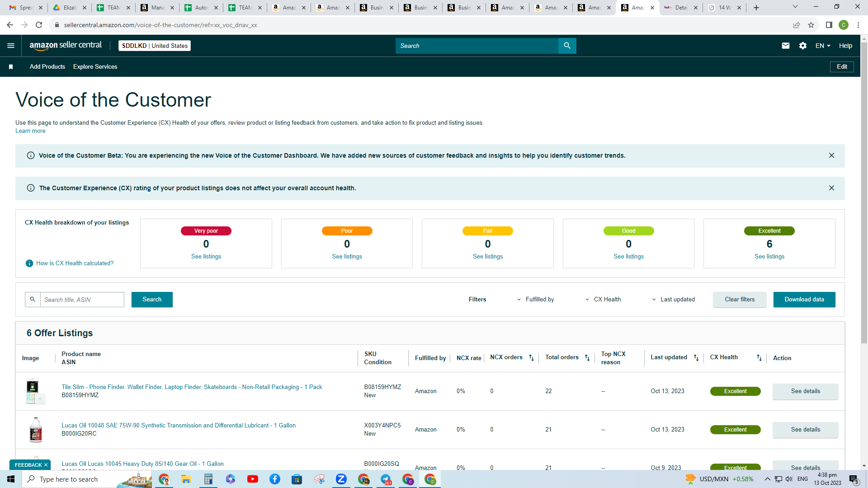Open the Seller Central hamburger menu

pyautogui.click(x=11, y=46)
